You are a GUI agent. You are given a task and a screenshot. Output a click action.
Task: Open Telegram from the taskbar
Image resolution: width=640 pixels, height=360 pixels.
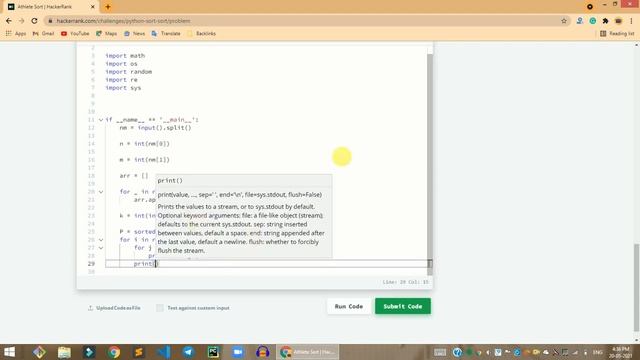click(189, 352)
